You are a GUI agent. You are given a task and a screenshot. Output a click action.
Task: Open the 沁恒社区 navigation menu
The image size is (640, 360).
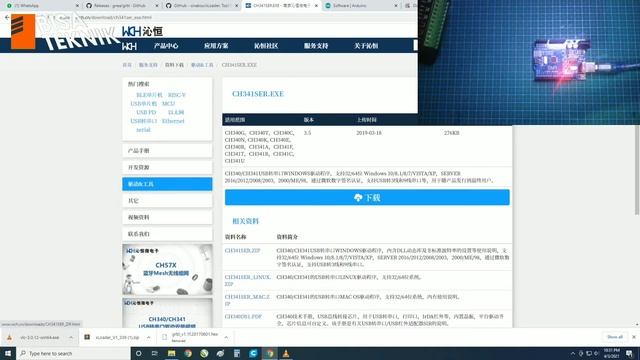(x=266, y=46)
